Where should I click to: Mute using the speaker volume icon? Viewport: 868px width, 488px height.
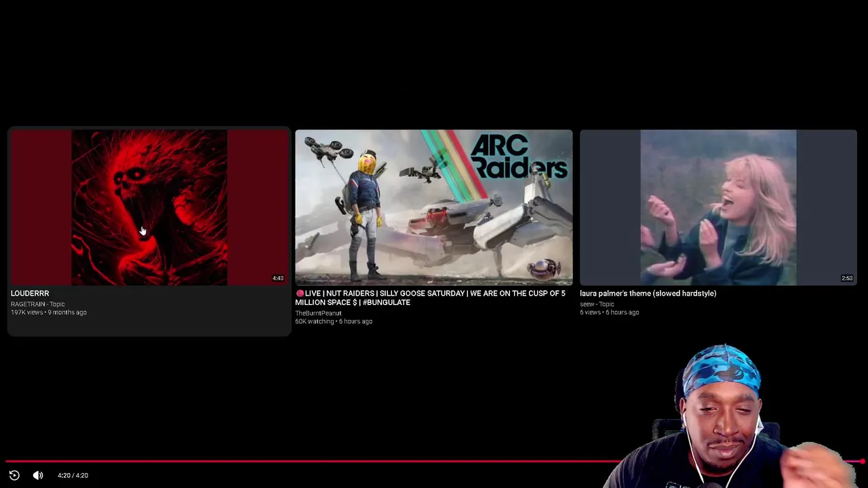point(38,475)
